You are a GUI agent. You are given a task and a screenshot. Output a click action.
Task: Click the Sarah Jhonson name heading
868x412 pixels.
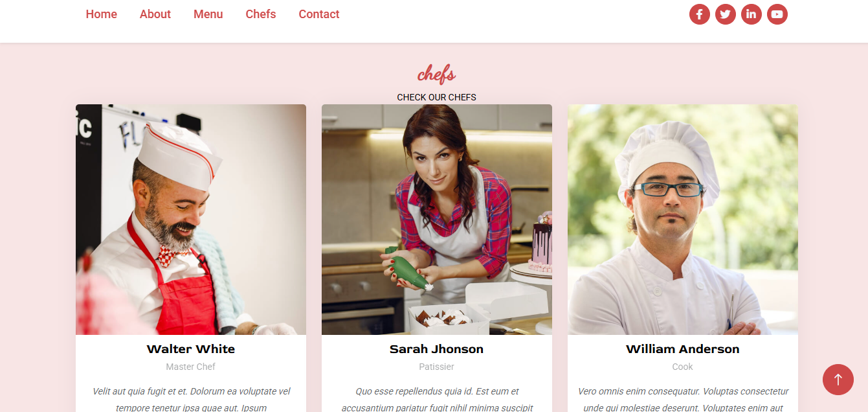[437, 349]
